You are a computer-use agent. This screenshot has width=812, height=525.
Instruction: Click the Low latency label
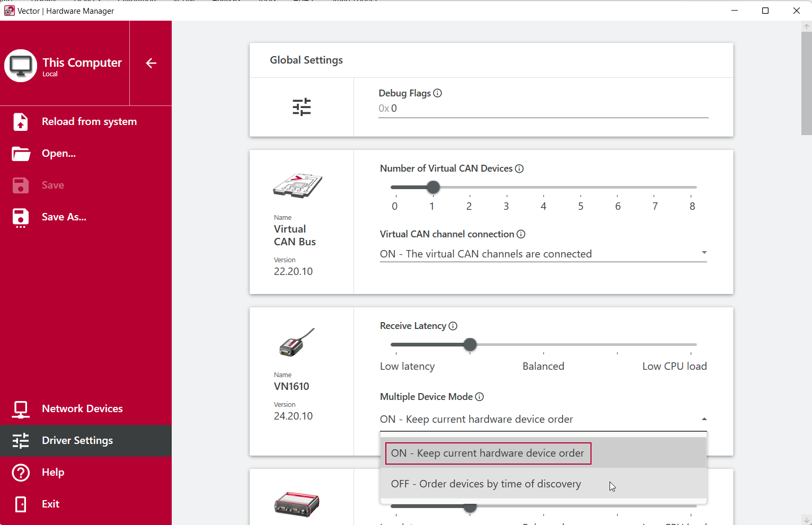pos(407,366)
